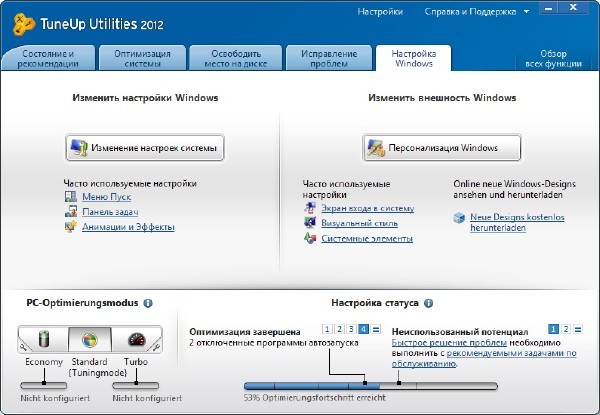Switch to Состояние и рекомендации tab

click(x=48, y=58)
